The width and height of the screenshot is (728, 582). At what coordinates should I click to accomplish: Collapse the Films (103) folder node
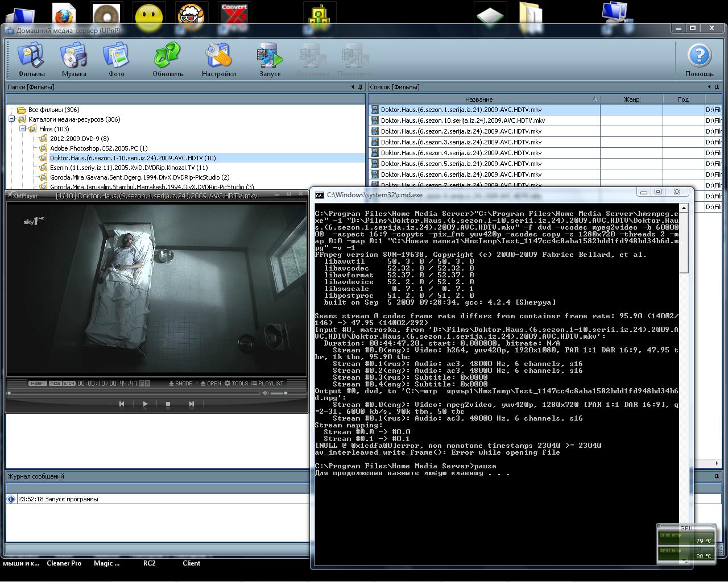23,129
